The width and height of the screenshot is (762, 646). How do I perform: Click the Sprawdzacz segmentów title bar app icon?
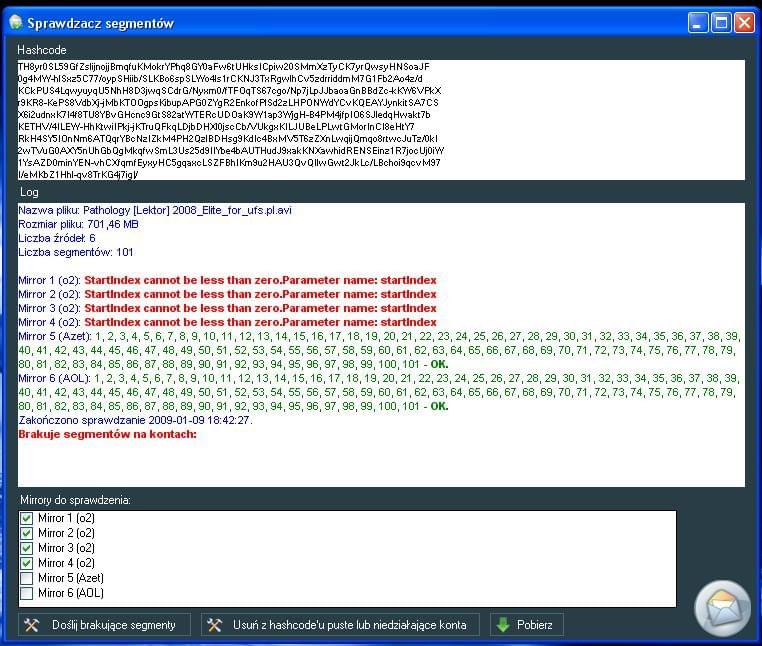pyautogui.click(x=15, y=22)
